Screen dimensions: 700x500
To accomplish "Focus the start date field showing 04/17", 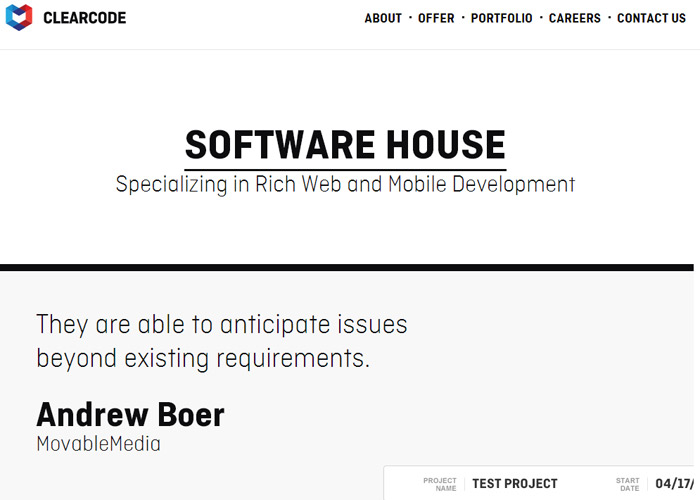I will [675, 483].
